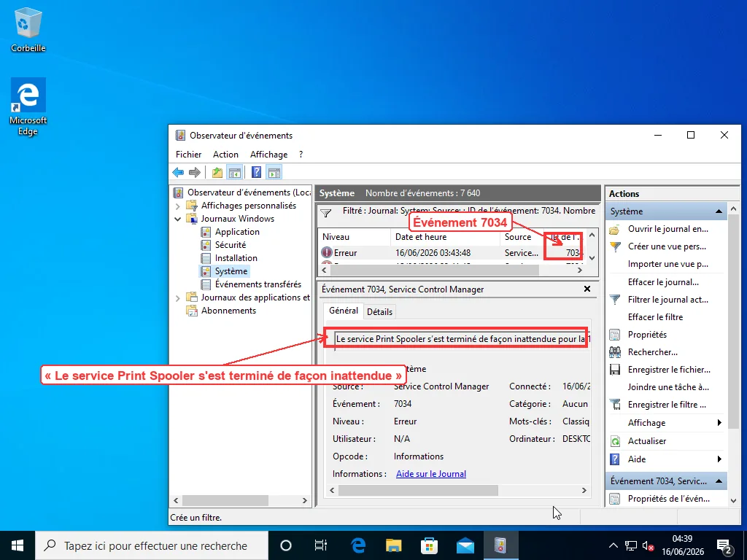Click the Actualiser refresh action
Viewport: 747px width, 560px height.
[x=647, y=441]
